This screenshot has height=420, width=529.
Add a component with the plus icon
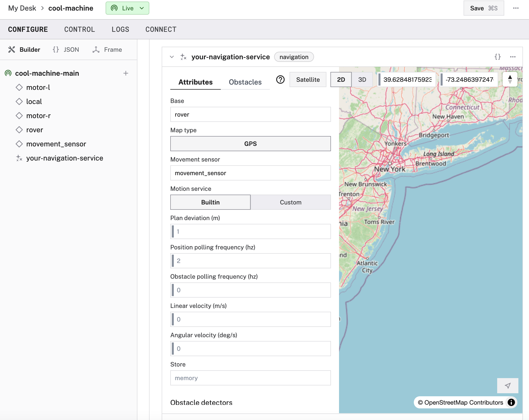click(126, 73)
